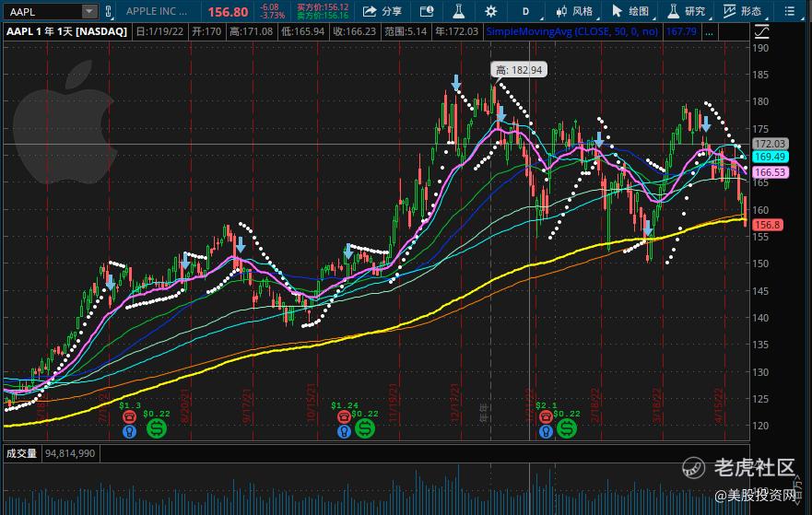Viewport: 812px width, 515px height.
Task: Open chart settings gear icon
Action: (490, 11)
